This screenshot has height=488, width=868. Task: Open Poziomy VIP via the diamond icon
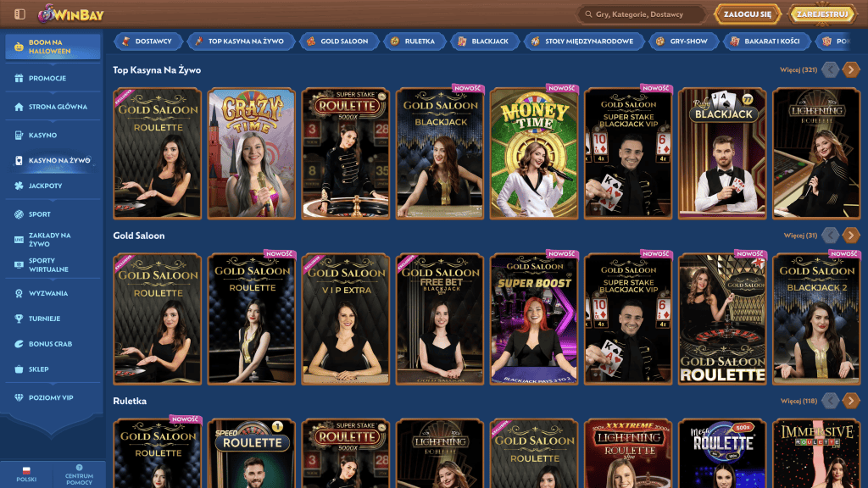[19, 397]
